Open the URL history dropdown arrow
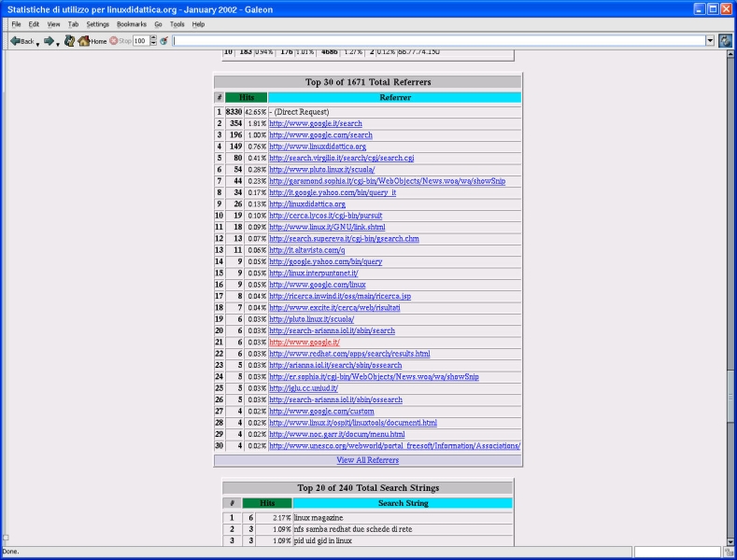 tap(710, 41)
